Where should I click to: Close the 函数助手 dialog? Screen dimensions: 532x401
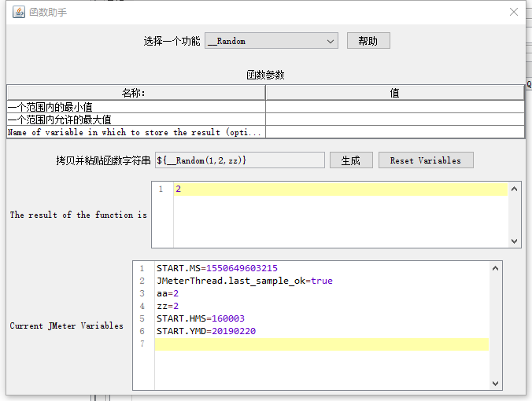click(514, 12)
